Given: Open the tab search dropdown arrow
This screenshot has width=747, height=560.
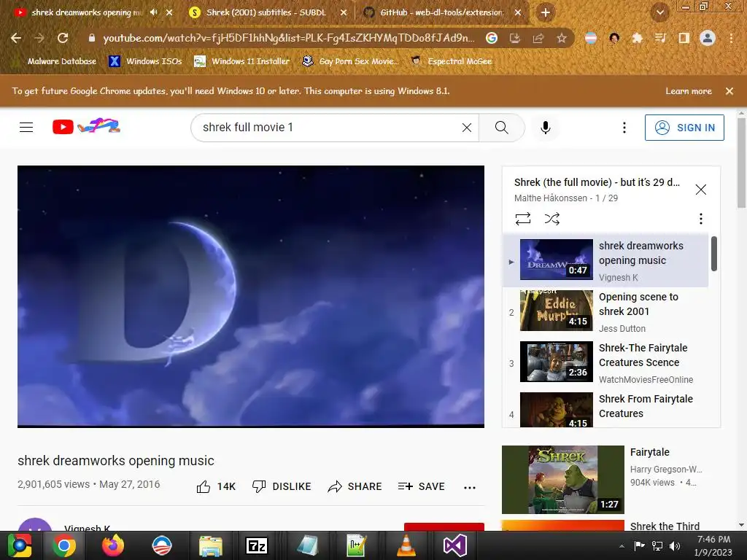Looking at the screenshot, I should click(660, 13).
